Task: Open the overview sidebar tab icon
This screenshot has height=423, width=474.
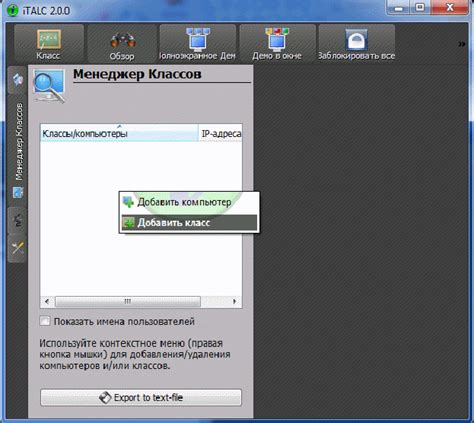Action: coord(17,80)
